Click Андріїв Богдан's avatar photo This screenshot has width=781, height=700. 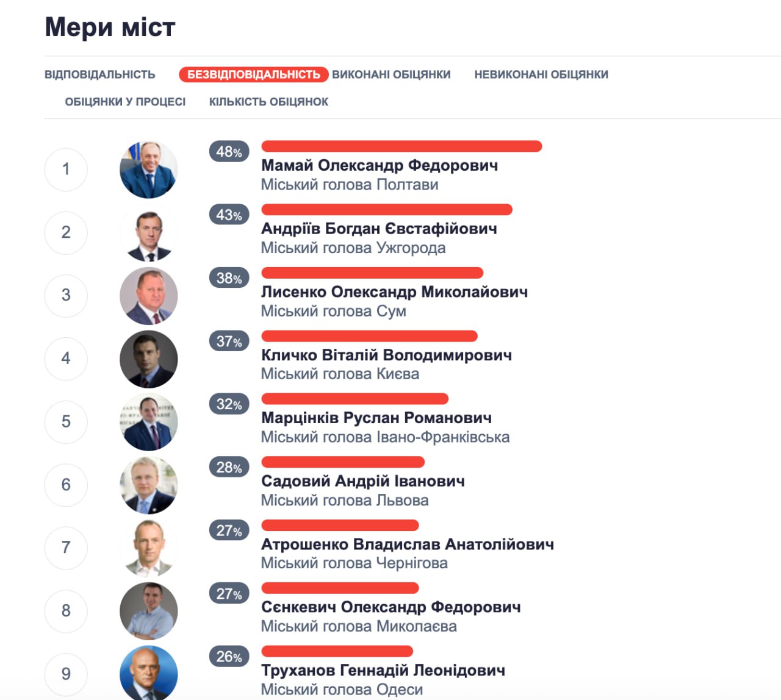pyautogui.click(x=149, y=232)
